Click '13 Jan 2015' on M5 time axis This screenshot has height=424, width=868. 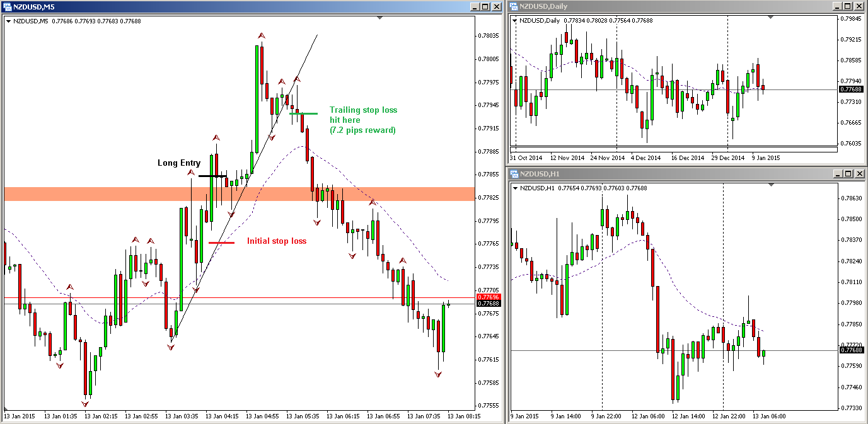coord(19,416)
